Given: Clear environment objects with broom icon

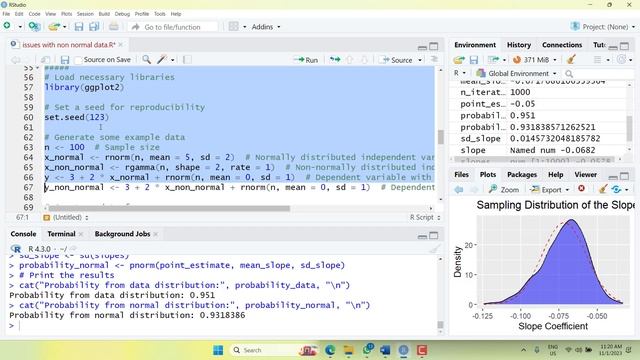Looking at the screenshot, I should point(571,60).
